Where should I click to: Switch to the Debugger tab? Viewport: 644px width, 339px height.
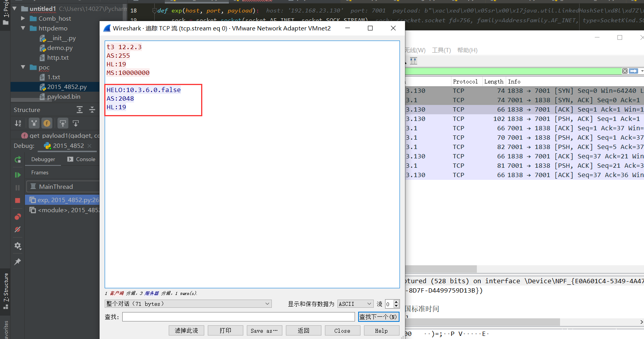click(43, 159)
